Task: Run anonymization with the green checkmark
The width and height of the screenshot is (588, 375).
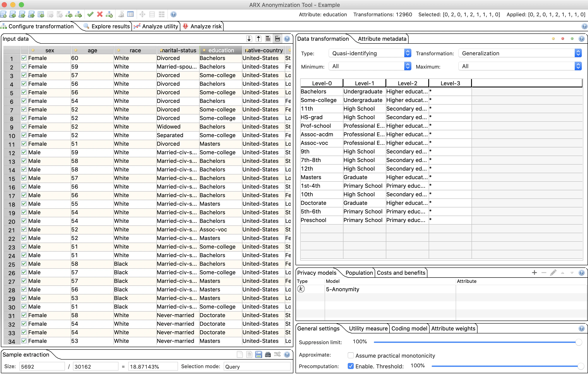Action: click(90, 14)
